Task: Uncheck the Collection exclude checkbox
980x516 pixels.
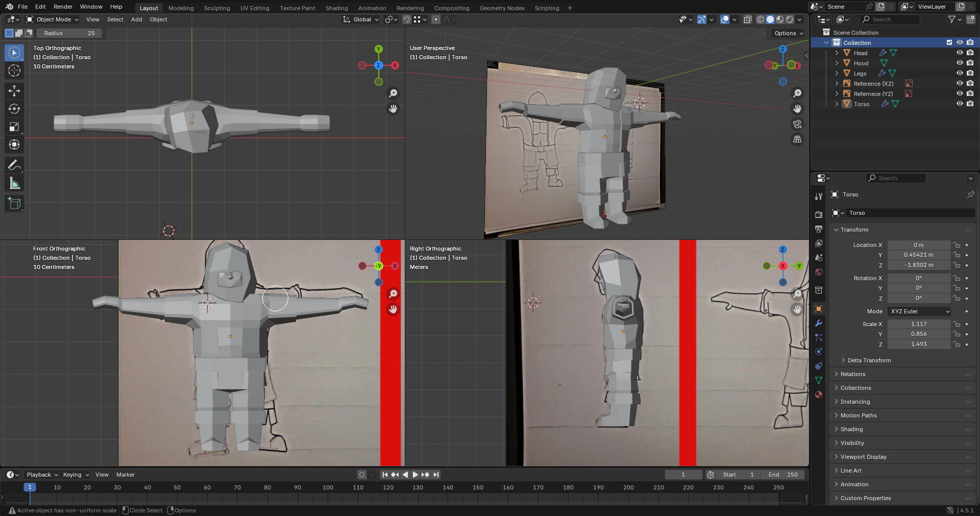Action: click(949, 42)
